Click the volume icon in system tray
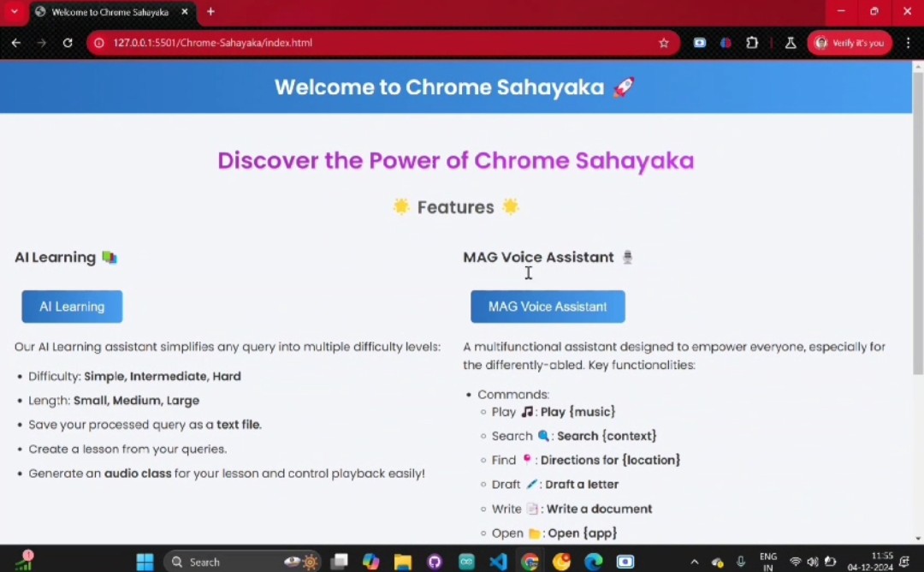Screen dimensions: 924x572 (x=814, y=562)
